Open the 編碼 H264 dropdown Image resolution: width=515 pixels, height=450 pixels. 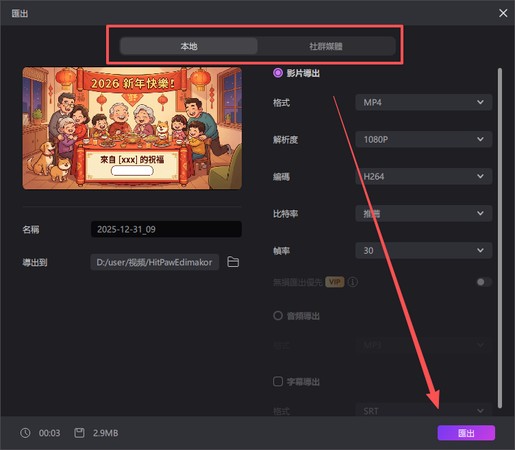(x=423, y=176)
